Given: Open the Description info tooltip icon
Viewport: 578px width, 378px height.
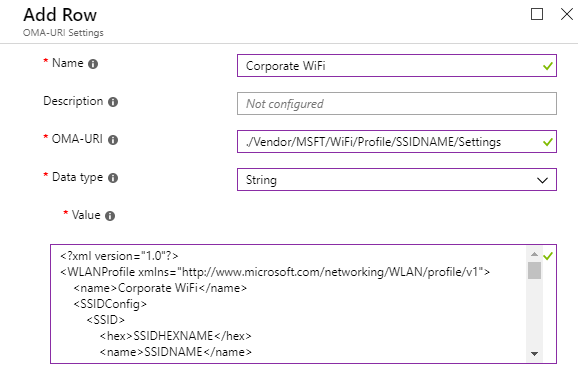Looking at the screenshot, I should 113,102.
